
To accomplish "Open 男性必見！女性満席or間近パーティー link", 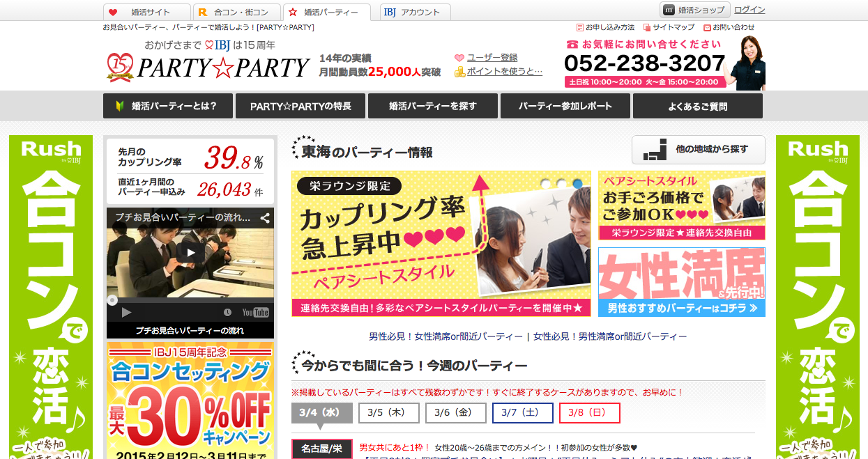I will coord(446,336).
